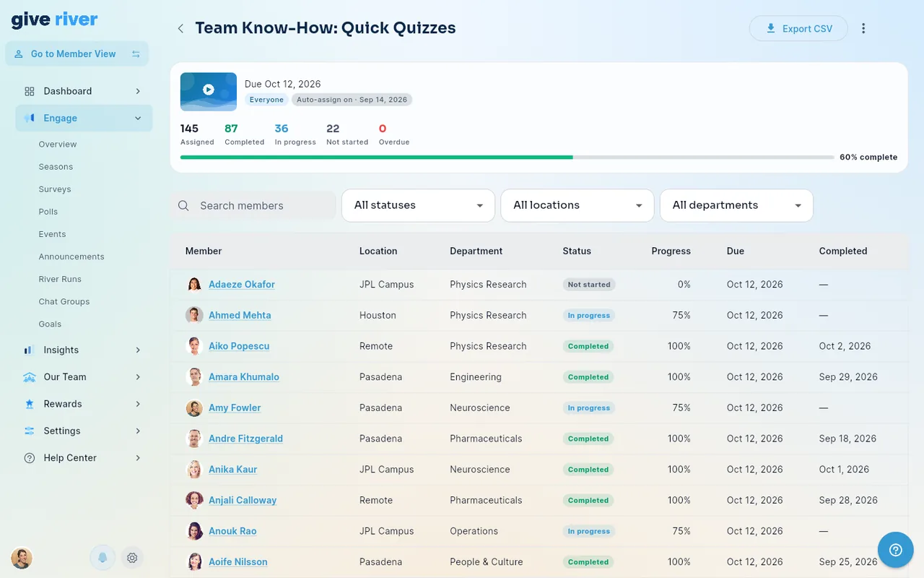Click the 60% completion progress bar
This screenshot has width=924, height=578.
(507, 157)
